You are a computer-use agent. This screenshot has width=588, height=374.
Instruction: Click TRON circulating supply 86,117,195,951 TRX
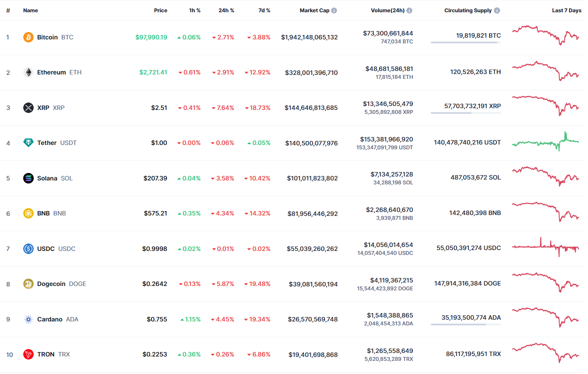click(x=474, y=354)
